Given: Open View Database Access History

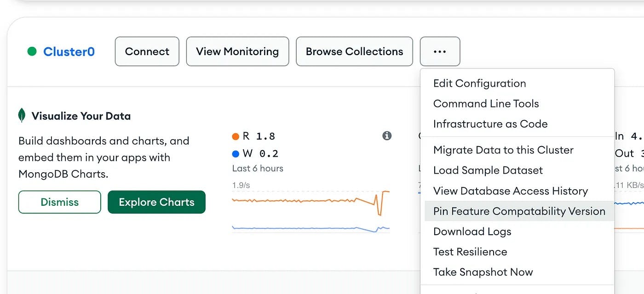Looking at the screenshot, I should (511, 191).
